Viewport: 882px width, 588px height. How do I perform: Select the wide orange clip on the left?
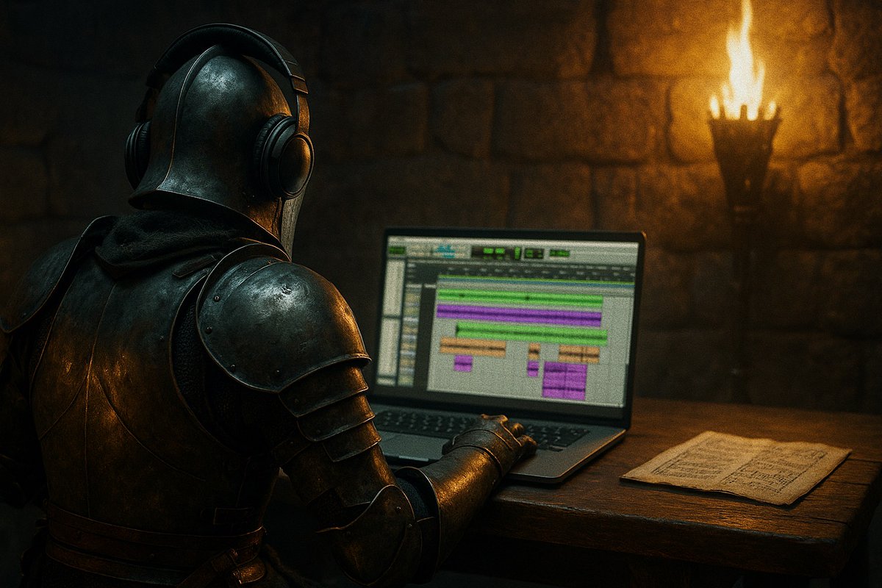pos(473,347)
